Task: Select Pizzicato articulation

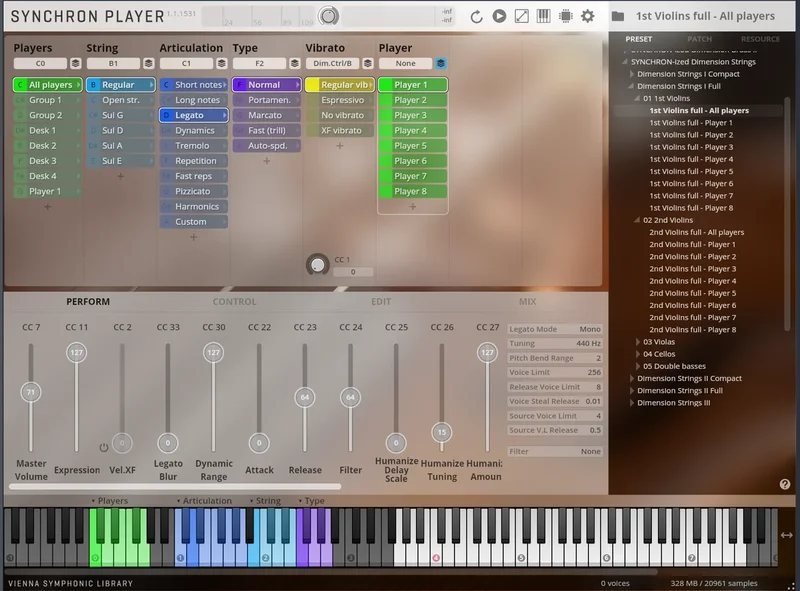Action: coord(193,191)
